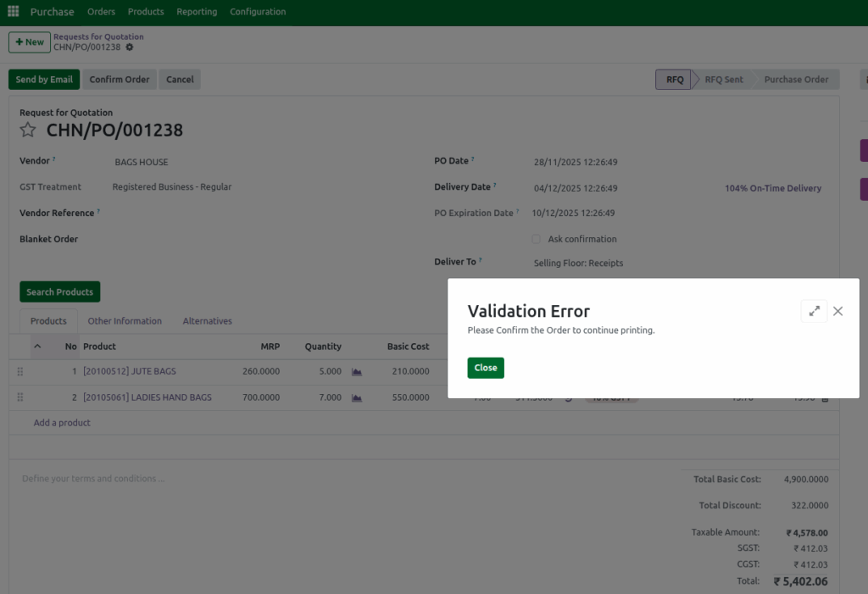Click the drag handle on the JUTE BAGS row

click(x=19, y=371)
